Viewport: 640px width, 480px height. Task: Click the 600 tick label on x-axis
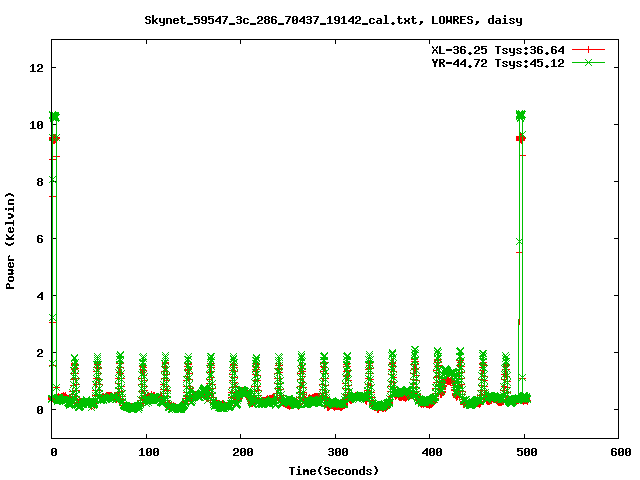[618, 452]
